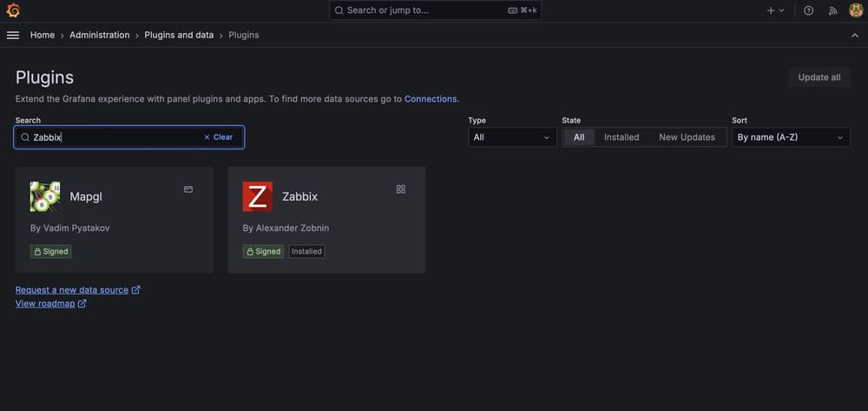Open the Sort By name dropdown
Viewport: 868px width, 411px height.
(791, 137)
